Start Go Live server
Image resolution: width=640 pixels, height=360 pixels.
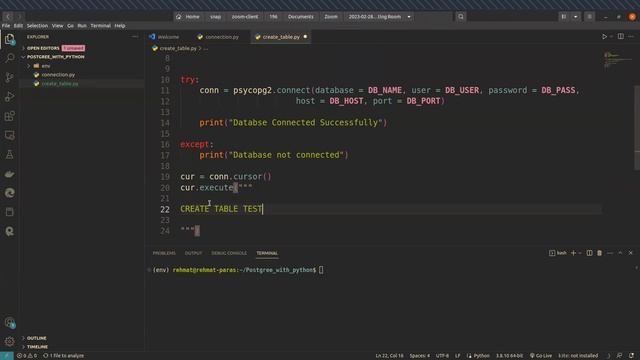541,356
